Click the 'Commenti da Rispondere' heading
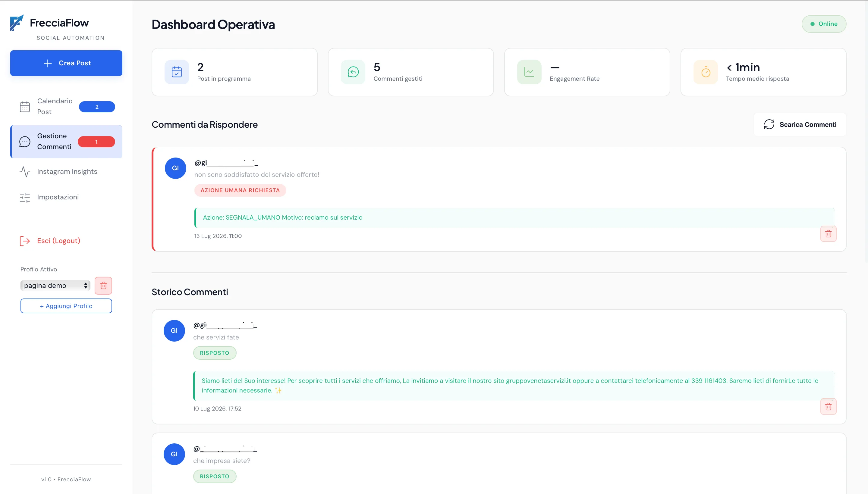Image resolution: width=868 pixels, height=494 pixels. pyautogui.click(x=205, y=124)
